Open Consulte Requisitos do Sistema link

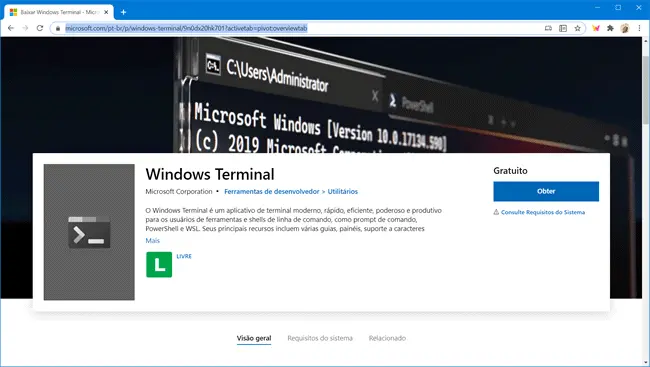coord(543,212)
